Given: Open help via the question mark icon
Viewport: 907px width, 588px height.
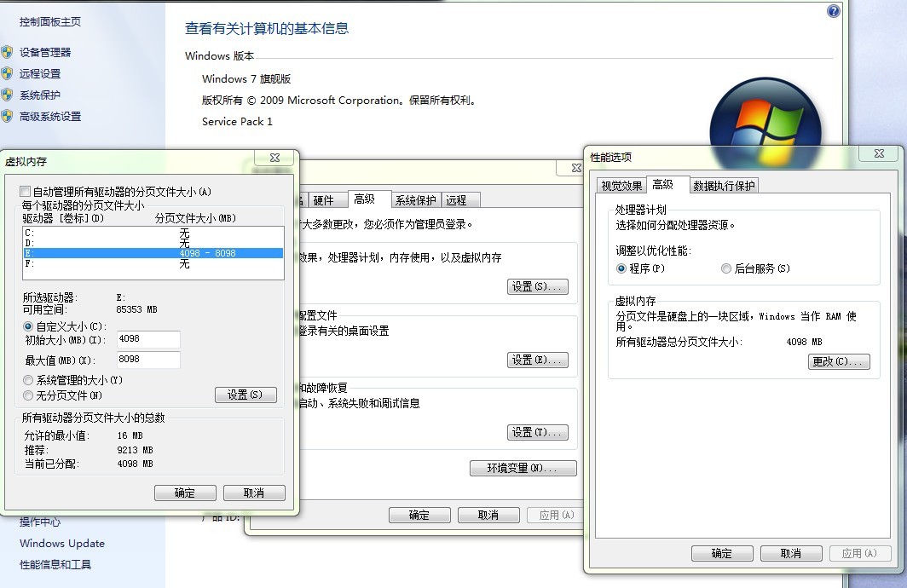Looking at the screenshot, I should coord(832,10).
